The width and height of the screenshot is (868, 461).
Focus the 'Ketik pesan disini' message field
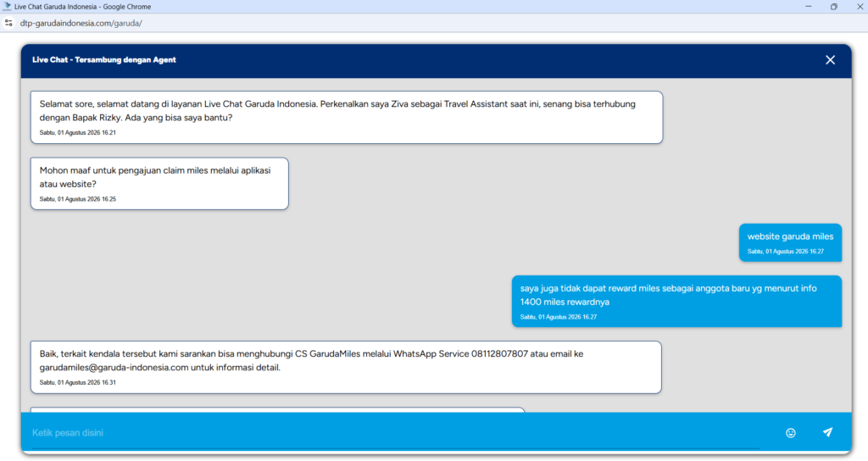click(395, 433)
